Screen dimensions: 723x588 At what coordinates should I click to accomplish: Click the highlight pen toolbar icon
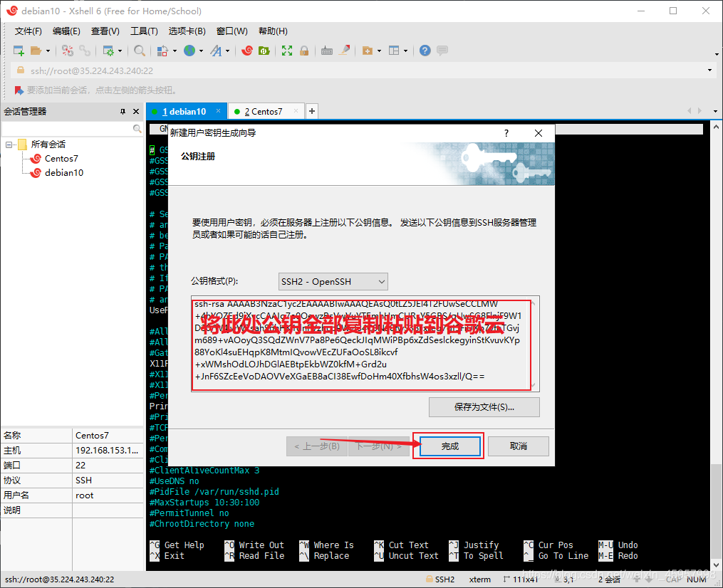pos(345,51)
